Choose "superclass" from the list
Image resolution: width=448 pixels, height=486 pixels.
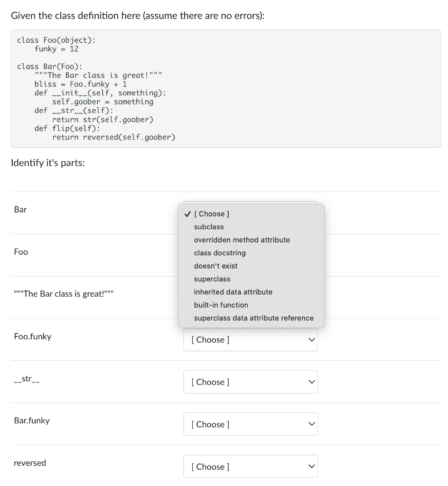point(212,279)
